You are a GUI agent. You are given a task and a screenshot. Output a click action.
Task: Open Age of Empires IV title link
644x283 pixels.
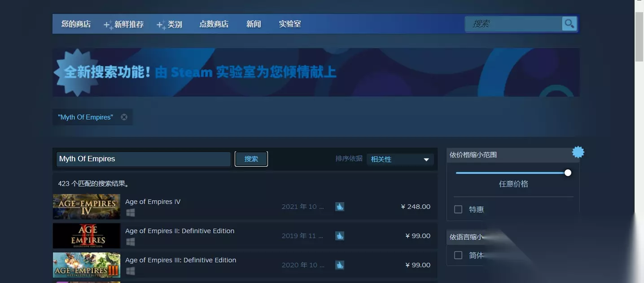(153, 202)
